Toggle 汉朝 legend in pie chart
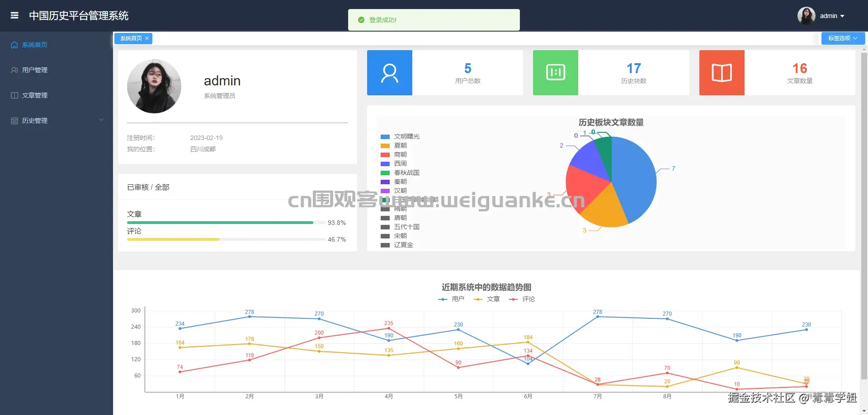The image size is (868, 415). tap(394, 191)
